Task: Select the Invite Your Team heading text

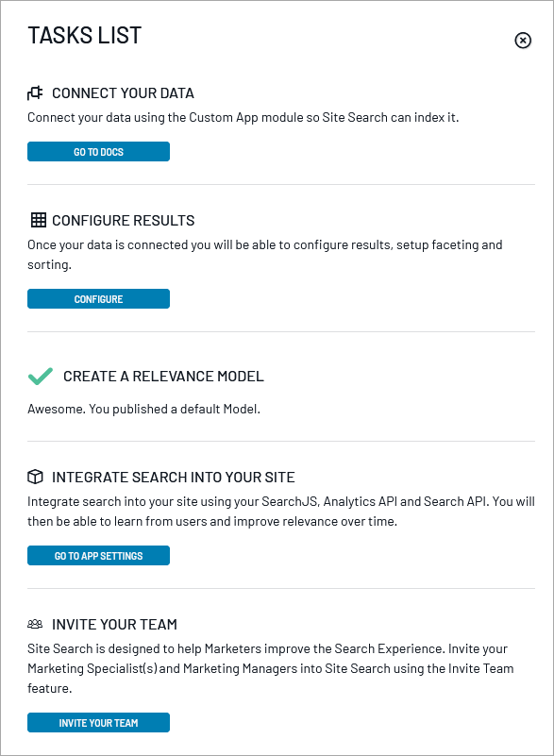Action: (115, 625)
